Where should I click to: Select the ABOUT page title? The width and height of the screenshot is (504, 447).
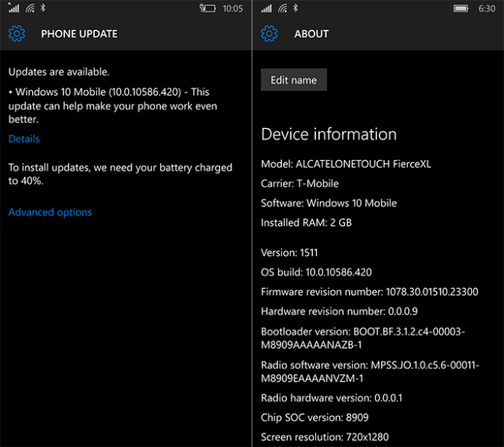[x=312, y=34]
